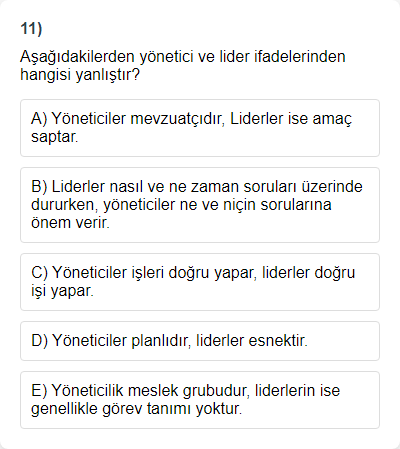Click "hangisi yanlıştır?" in the question
This screenshot has width=400, height=449.
[80, 75]
